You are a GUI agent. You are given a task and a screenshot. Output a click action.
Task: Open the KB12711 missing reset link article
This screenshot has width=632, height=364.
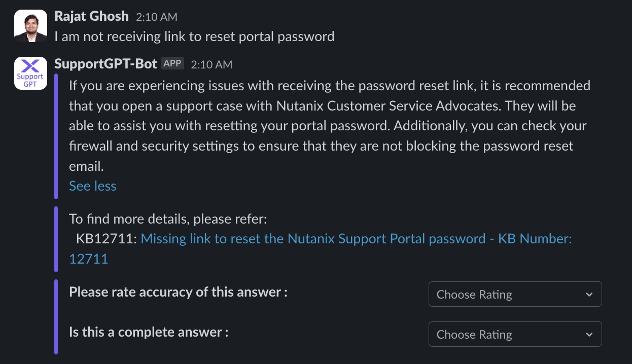click(356, 239)
